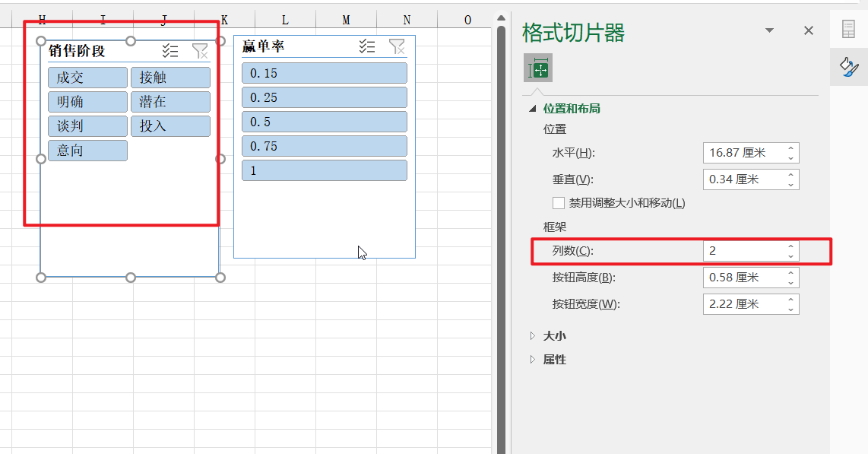
Task: Select 意向 in 销售阶段 slicer
Action: tap(87, 151)
